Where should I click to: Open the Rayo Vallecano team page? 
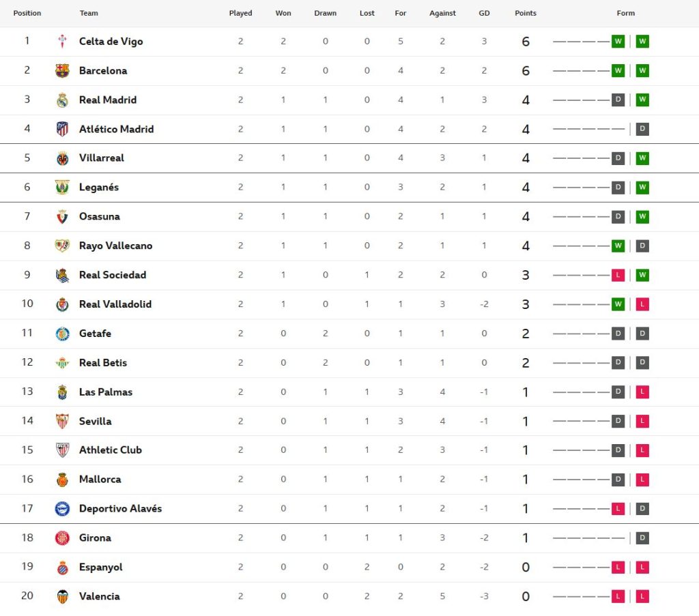click(x=115, y=246)
